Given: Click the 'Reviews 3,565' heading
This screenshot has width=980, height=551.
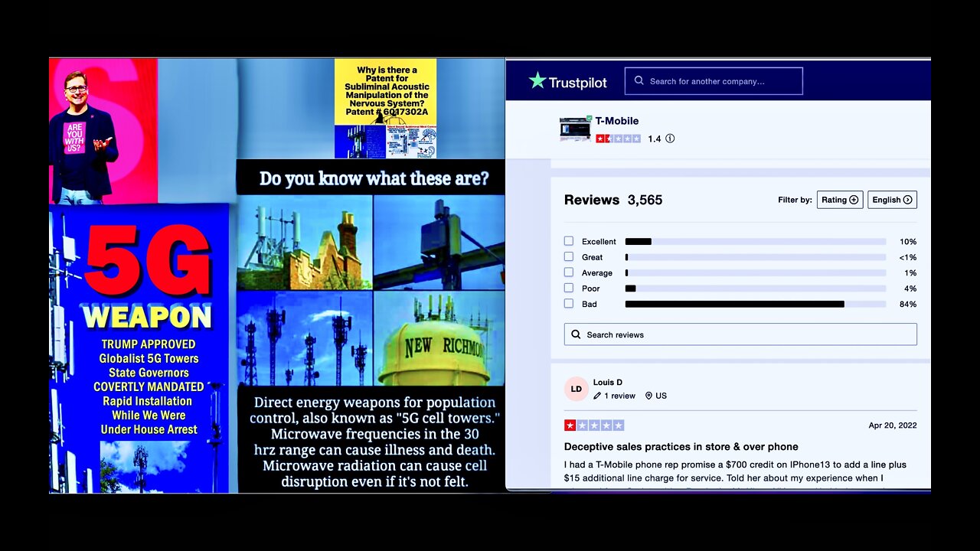Looking at the screenshot, I should point(613,200).
